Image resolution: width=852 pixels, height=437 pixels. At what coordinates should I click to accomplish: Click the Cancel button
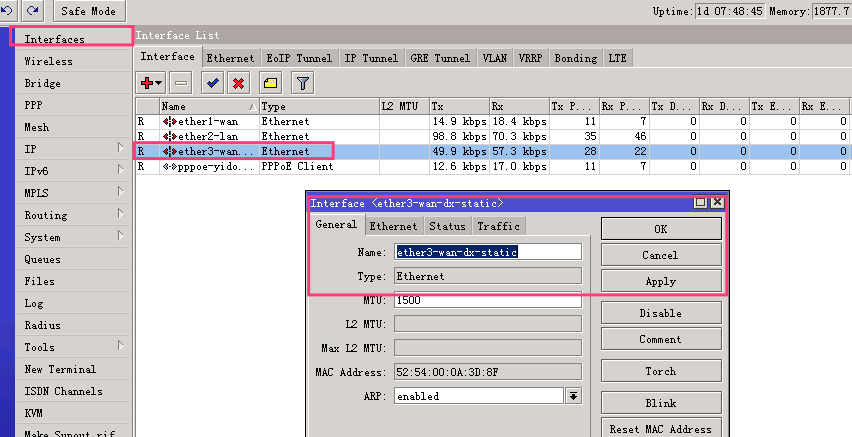tap(661, 255)
